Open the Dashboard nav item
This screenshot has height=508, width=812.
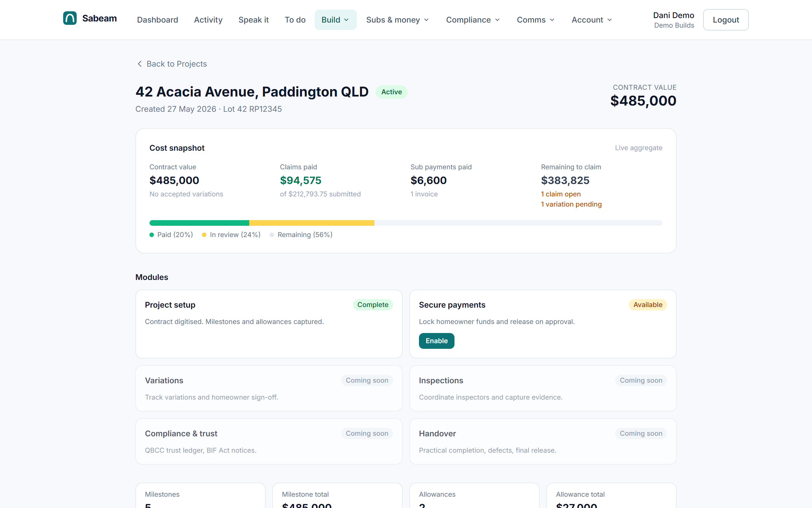point(157,20)
